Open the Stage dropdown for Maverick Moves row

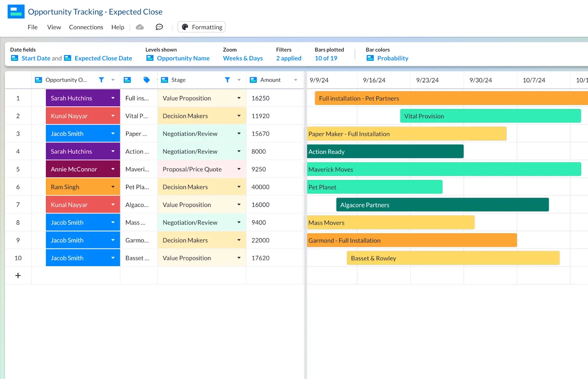coord(239,169)
